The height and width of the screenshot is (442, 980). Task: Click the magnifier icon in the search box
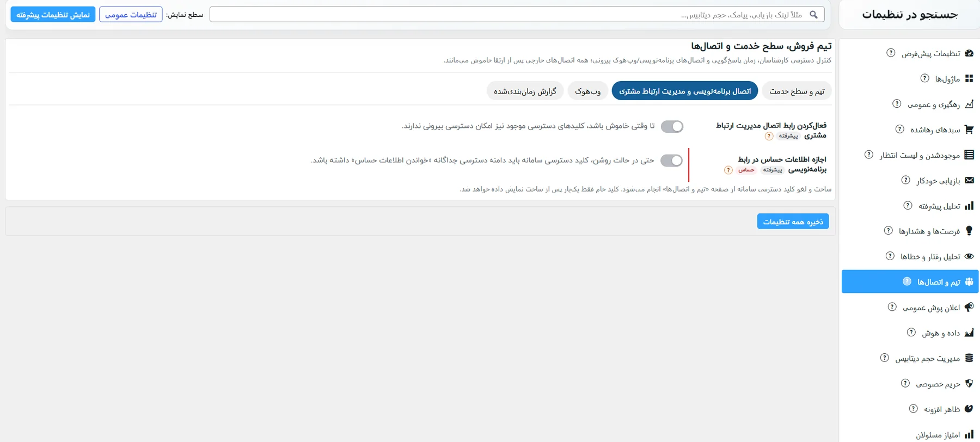point(814,15)
